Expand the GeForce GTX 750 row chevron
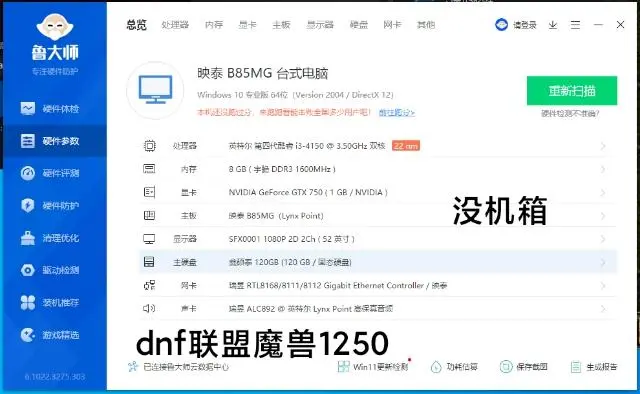This screenshot has width=640, height=394. (603, 192)
